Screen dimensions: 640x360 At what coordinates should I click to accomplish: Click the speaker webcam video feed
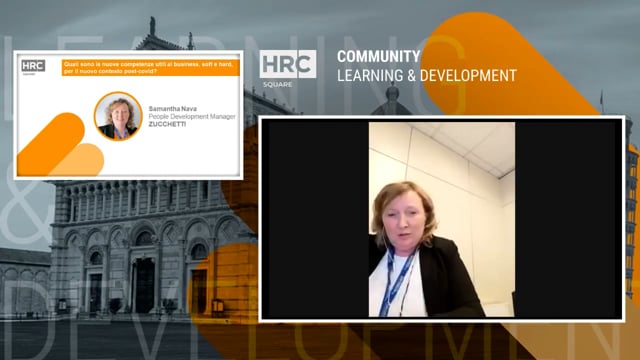pos(442,219)
